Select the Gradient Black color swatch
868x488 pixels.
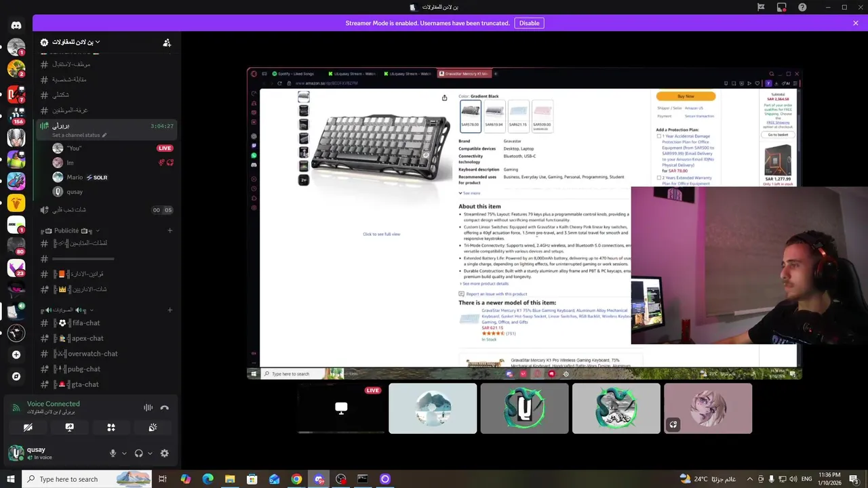coord(470,115)
